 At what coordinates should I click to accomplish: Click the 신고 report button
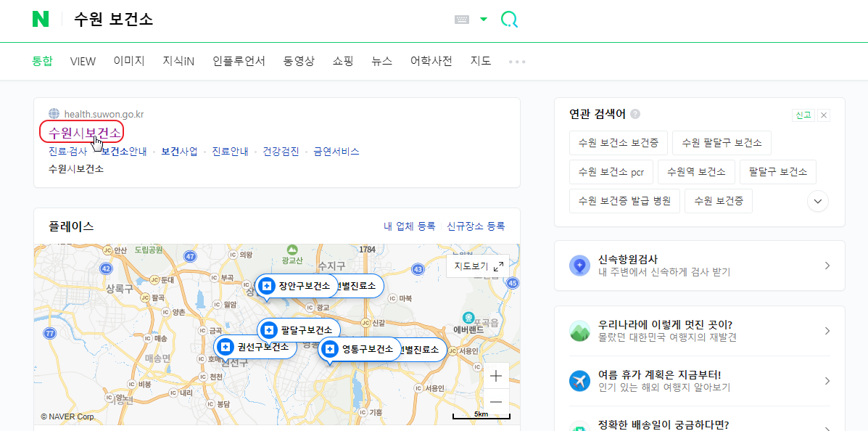(x=803, y=115)
